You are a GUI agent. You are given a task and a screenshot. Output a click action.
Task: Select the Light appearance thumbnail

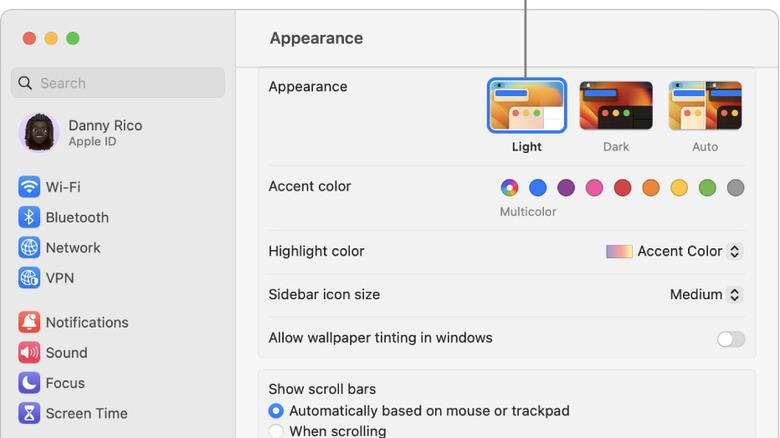(x=527, y=106)
